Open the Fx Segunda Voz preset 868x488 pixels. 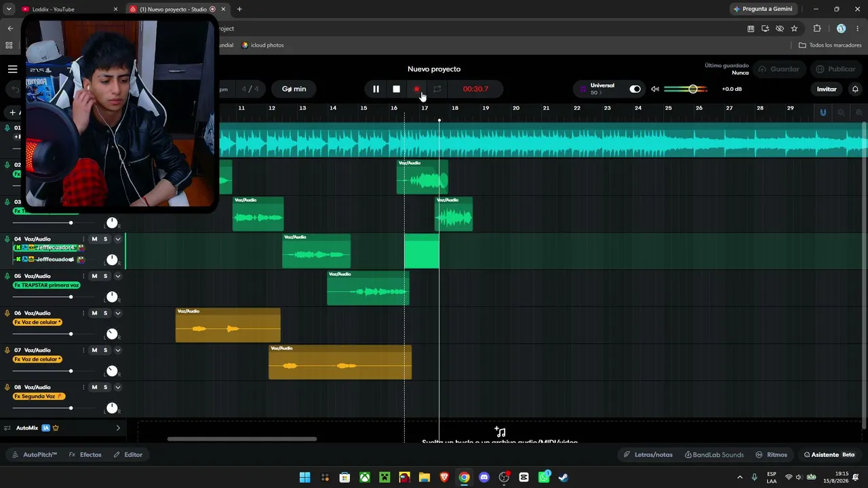pos(39,396)
